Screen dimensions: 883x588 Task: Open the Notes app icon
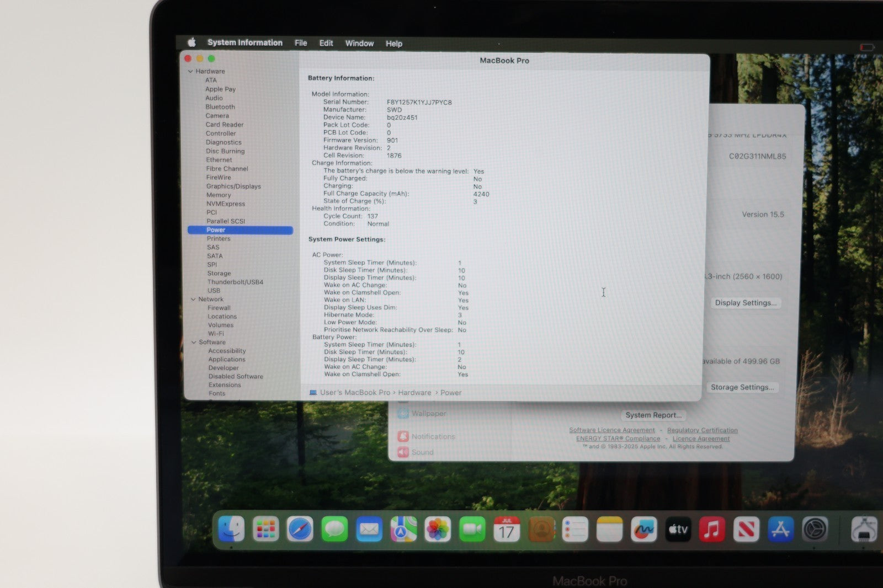point(609,530)
